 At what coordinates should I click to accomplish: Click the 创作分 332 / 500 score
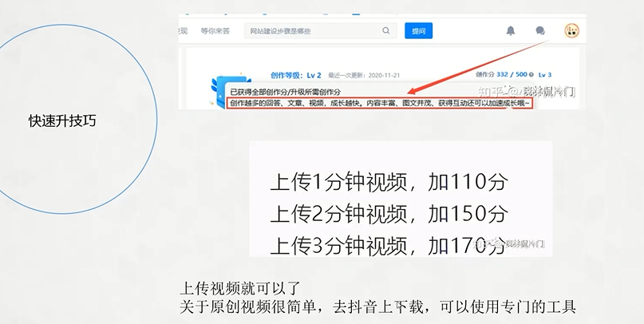(501, 75)
